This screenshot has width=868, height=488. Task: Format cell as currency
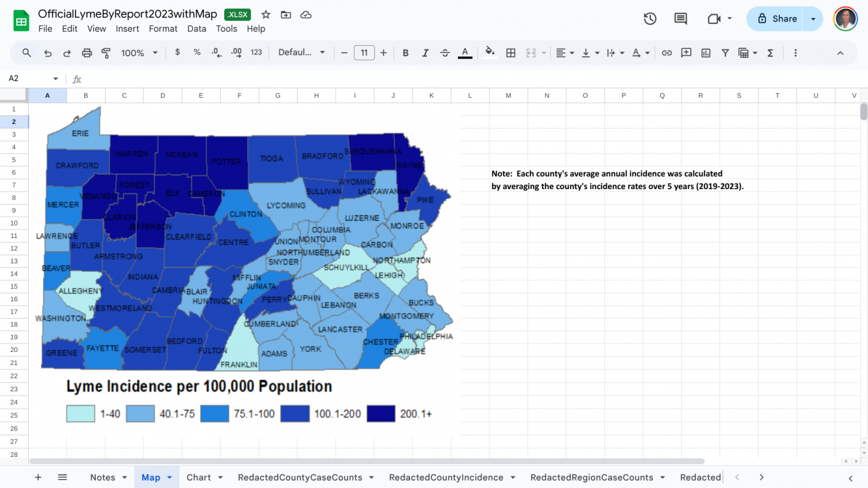coord(178,52)
